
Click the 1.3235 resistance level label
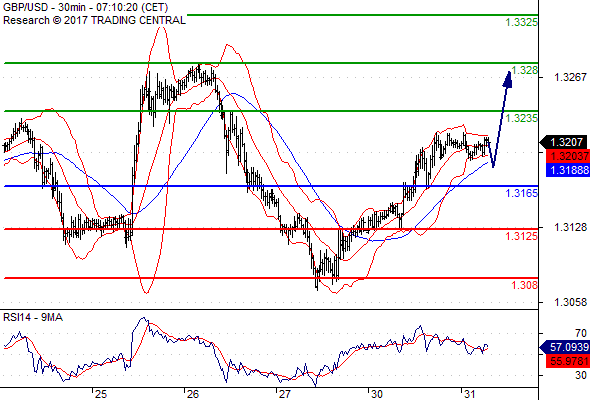[x=522, y=118]
